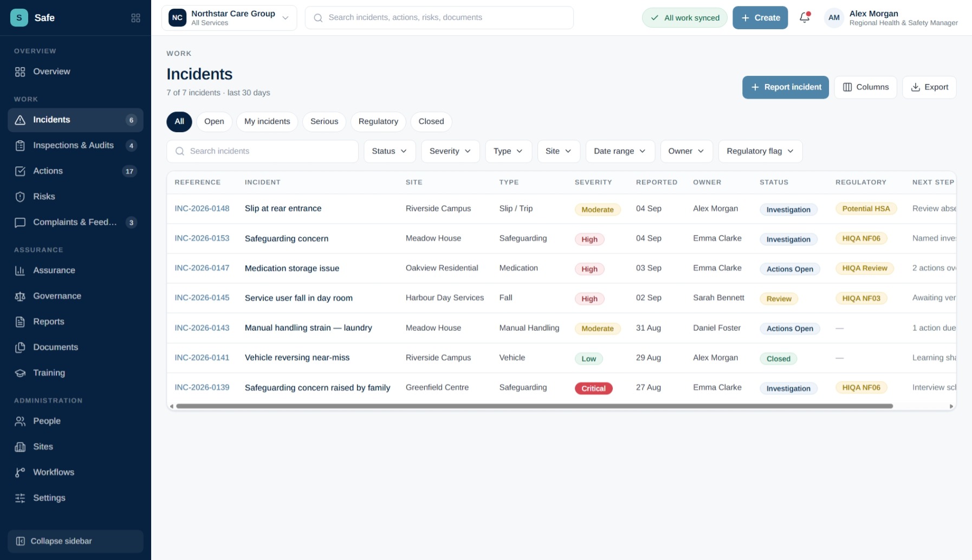
Task: Open Settings in the sidebar
Action: (x=75, y=498)
